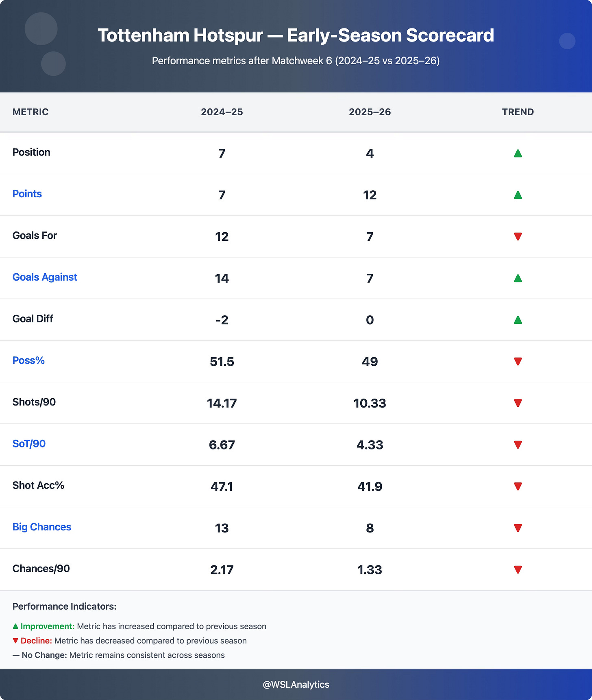
Task: Click the Goal Diff value -2
Action: coord(222,320)
